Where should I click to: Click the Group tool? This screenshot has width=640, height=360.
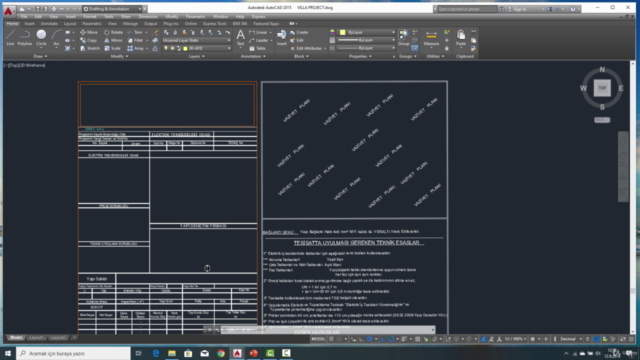point(403,38)
